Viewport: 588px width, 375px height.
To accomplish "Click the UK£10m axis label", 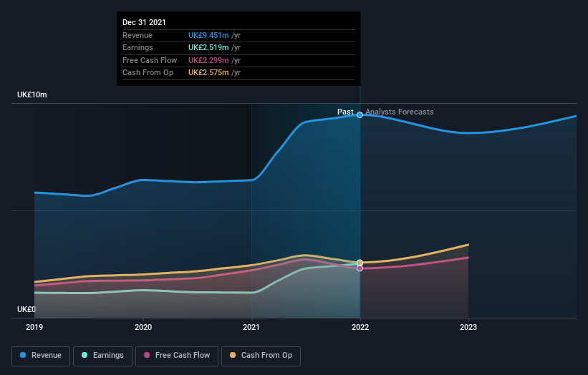I will coord(32,94).
